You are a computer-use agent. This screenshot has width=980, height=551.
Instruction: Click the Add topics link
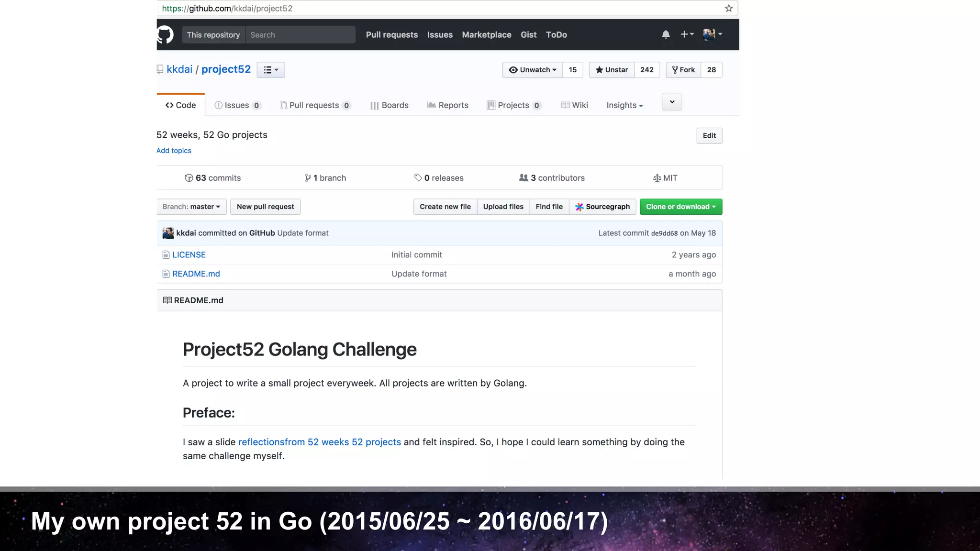click(x=174, y=151)
